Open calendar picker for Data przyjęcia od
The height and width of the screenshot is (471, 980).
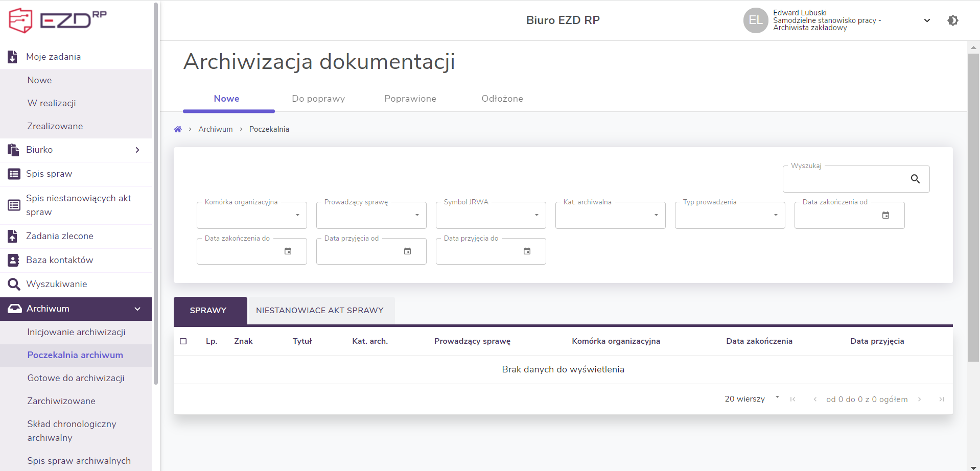(407, 251)
